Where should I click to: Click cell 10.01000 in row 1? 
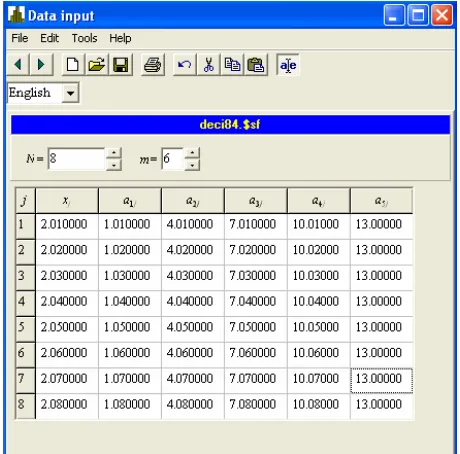[x=319, y=226]
